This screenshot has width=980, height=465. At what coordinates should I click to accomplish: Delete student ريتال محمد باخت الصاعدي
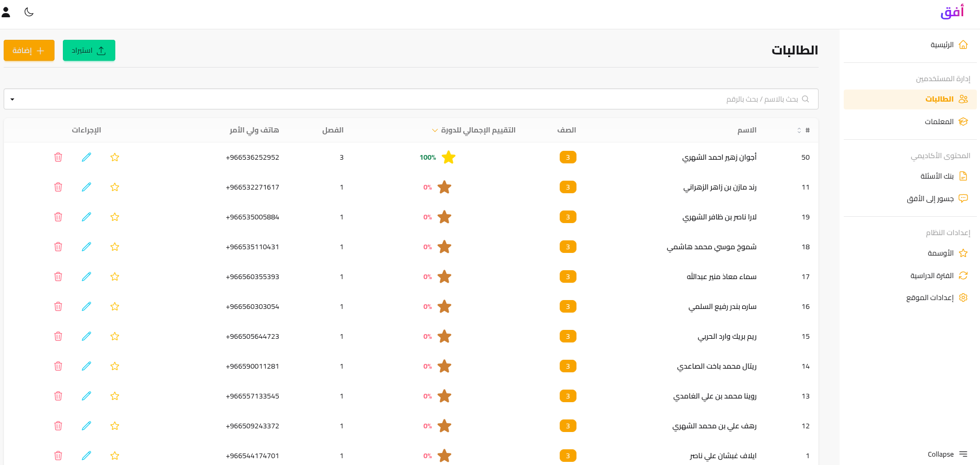(58, 366)
